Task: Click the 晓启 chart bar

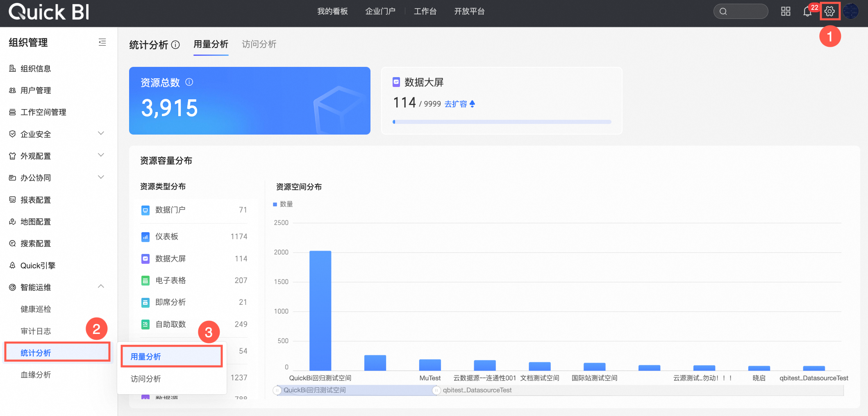Action: [759, 368]
